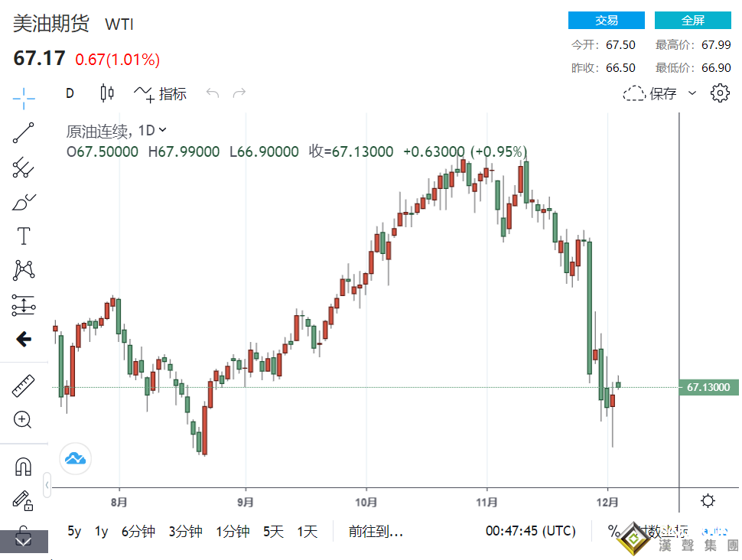Open the 前往到 go-to-date field

tap(376, 531)
